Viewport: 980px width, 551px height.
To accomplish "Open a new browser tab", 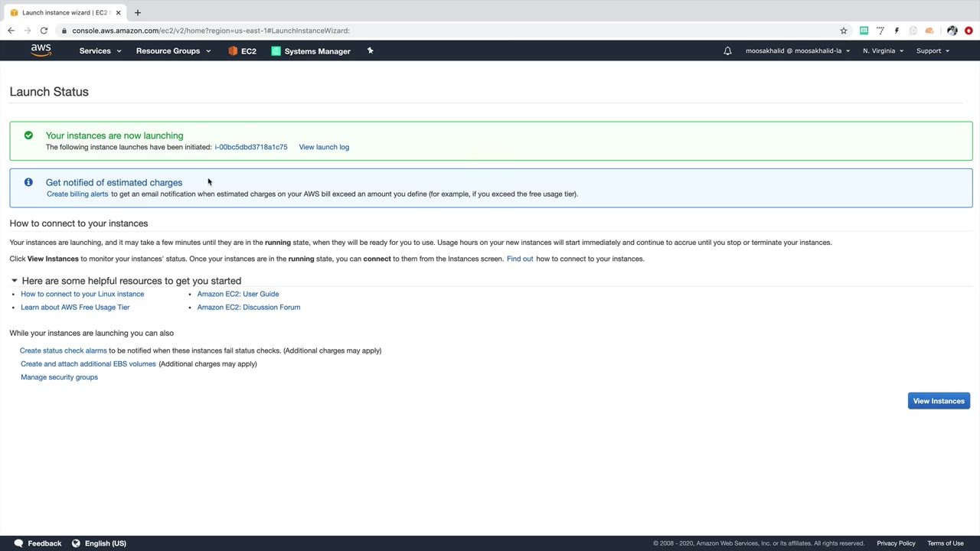I will (138, 12).
